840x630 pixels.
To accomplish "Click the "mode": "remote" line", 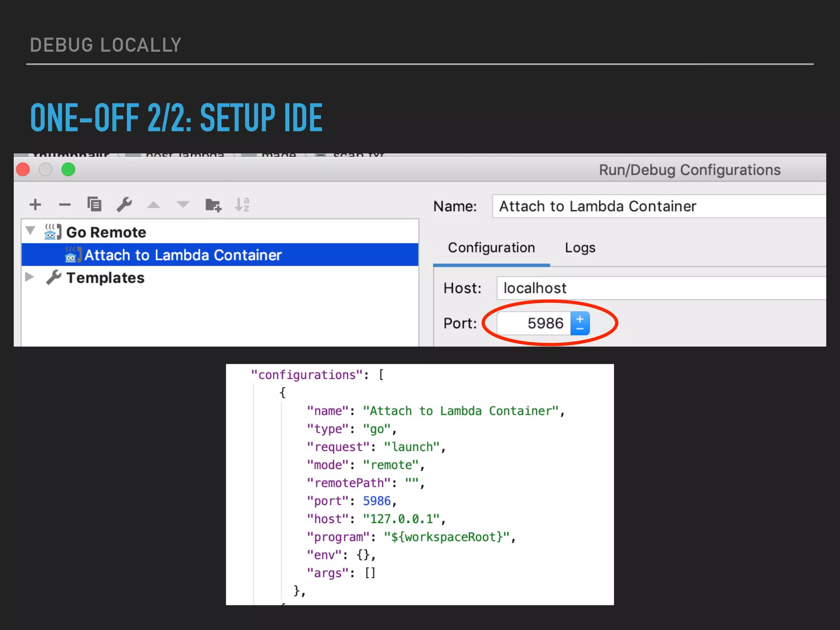I will pos(365,465).
